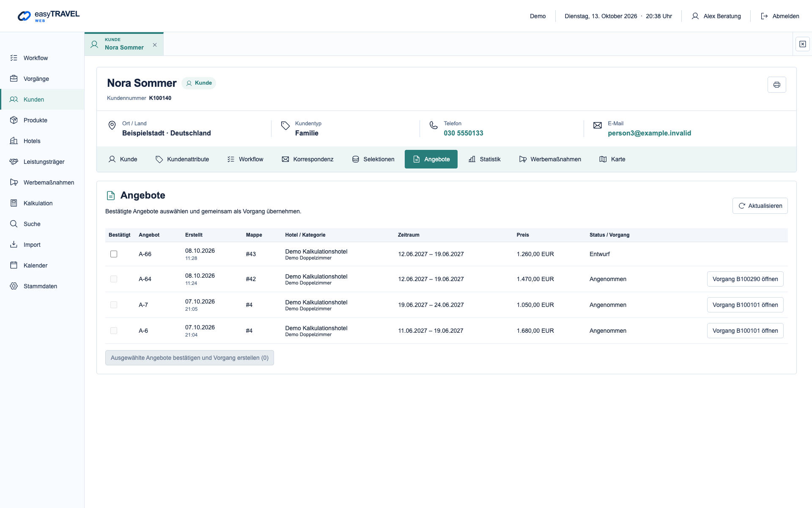This screenshot has height=508, width=812.
Task: Click the print icon button
Action: coord(776,85)
